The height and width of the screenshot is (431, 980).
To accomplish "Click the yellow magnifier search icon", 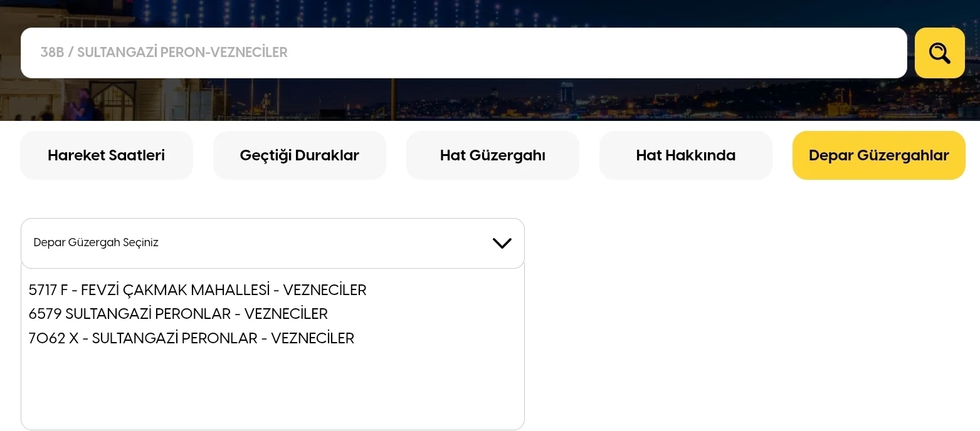I will pos(939,53).
